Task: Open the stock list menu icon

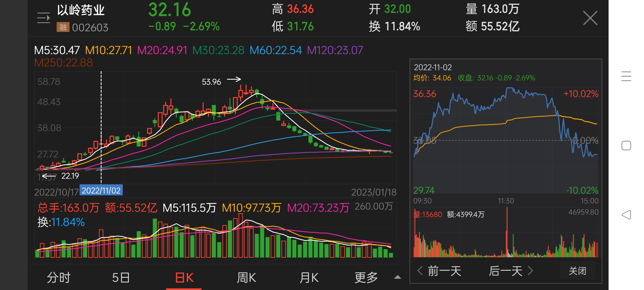Action: coord(43,18)
